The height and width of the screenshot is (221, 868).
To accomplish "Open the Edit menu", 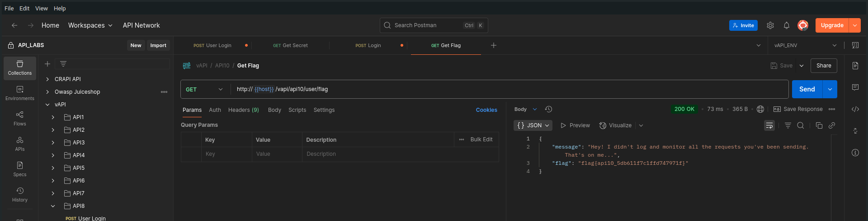I will (24, 8).
